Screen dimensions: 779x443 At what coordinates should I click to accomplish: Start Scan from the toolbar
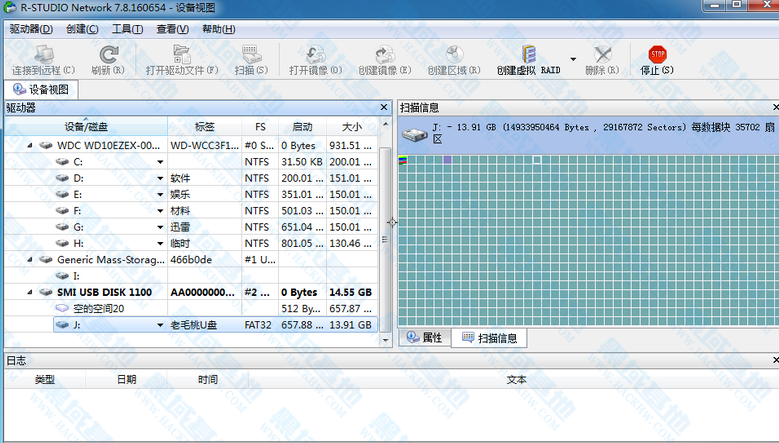251,54
